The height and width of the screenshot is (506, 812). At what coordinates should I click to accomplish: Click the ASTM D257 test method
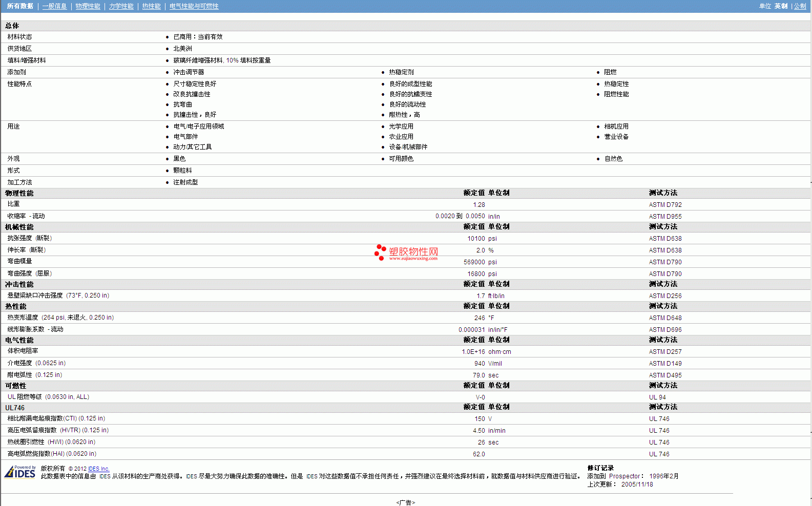click(665, 352)
